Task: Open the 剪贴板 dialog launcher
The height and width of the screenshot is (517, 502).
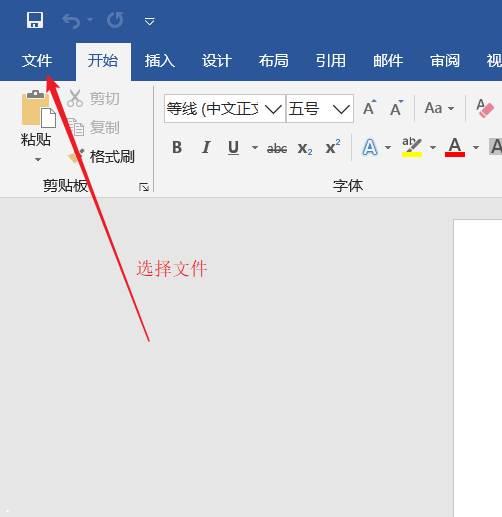Action: 144,187
